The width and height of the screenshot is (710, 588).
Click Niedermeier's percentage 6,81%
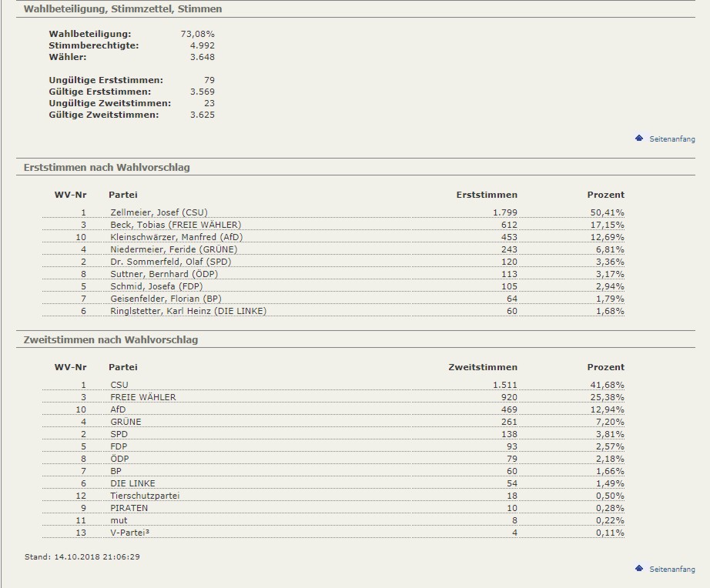tap(610, 249)
